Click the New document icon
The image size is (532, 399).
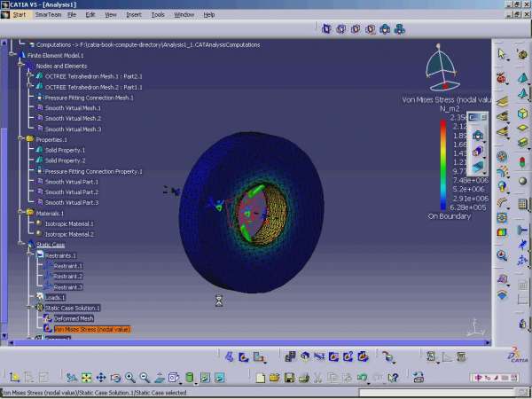coord(260,378)
